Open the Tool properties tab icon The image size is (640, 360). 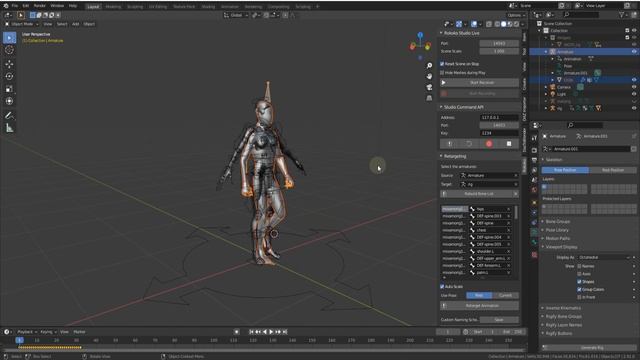[x=534, y=138]
